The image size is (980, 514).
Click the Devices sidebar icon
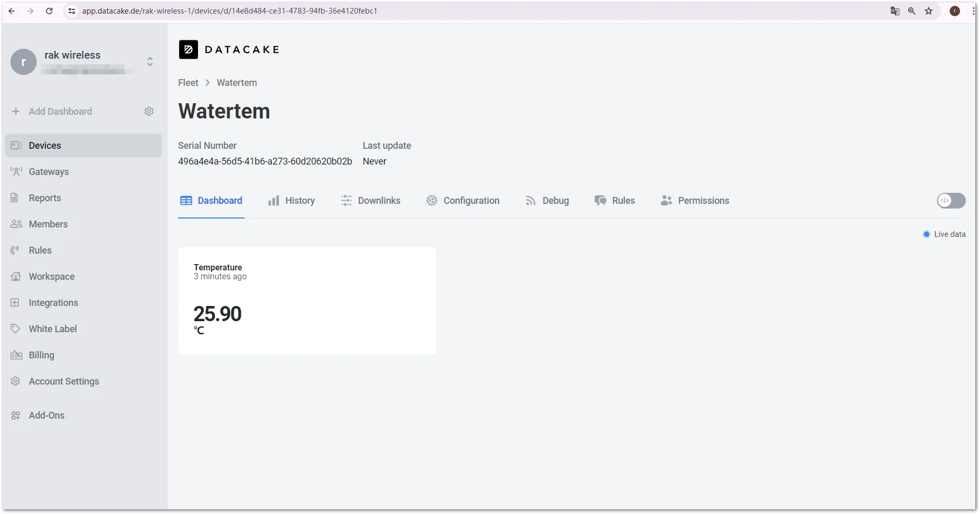point(16,145)
